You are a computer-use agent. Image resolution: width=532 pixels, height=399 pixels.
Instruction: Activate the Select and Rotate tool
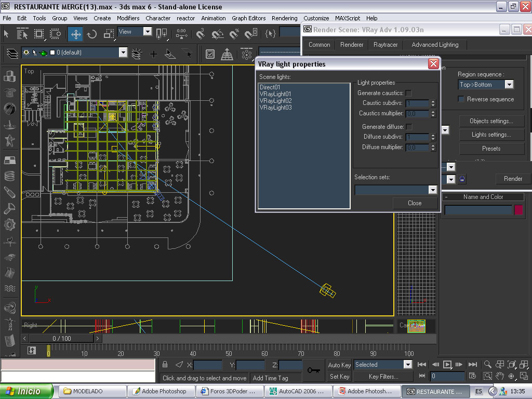coord(91,34)
